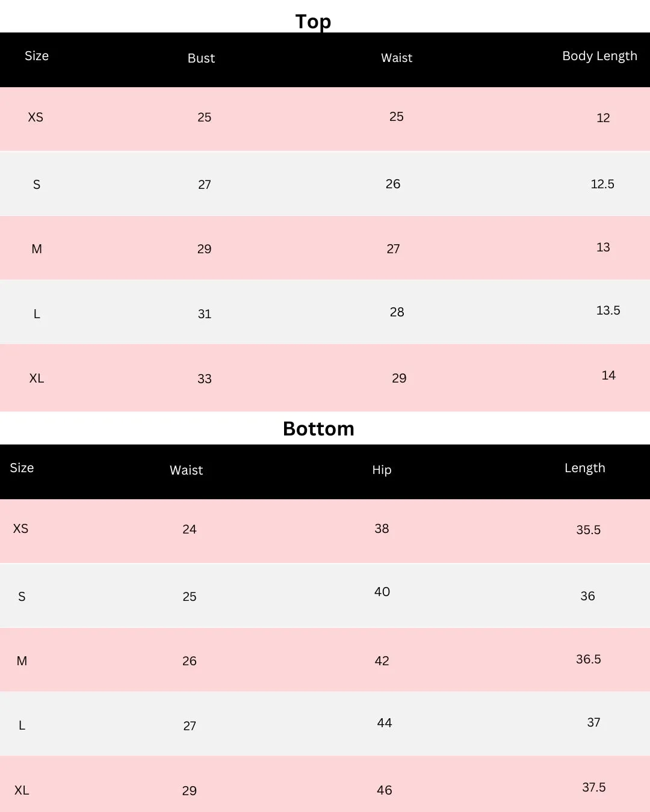Click the hip value 40
Image resolution: width=650 pixels, height=812 pixels.
point(382,592)
